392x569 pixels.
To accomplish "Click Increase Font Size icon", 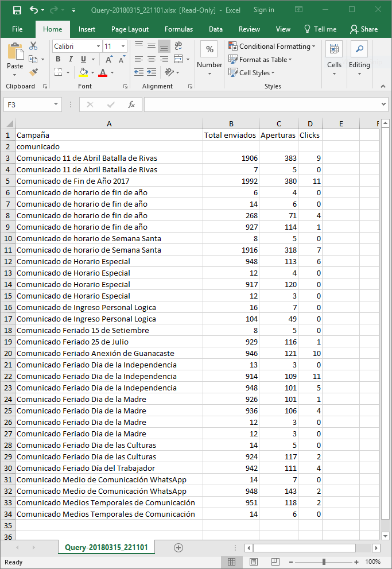I will 109,60.
